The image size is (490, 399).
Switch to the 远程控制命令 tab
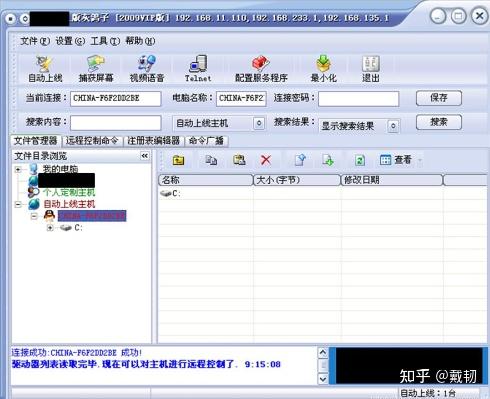92,141
